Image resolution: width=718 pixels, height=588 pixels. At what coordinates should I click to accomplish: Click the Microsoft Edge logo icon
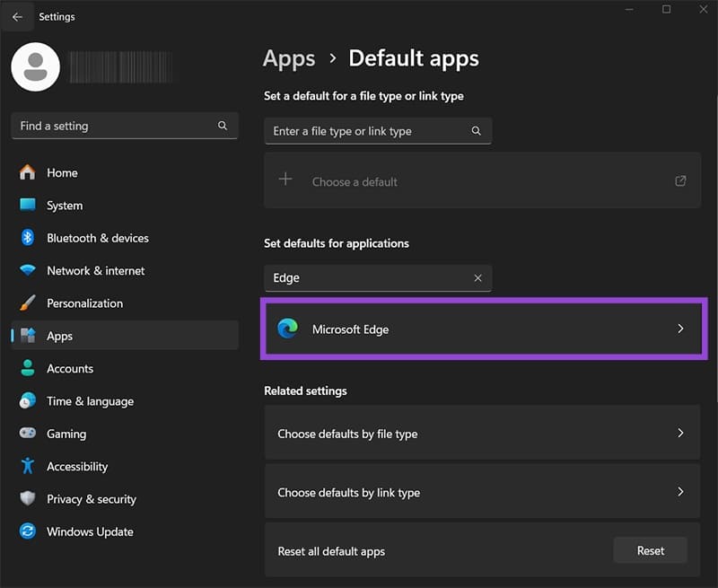(288, 329)
